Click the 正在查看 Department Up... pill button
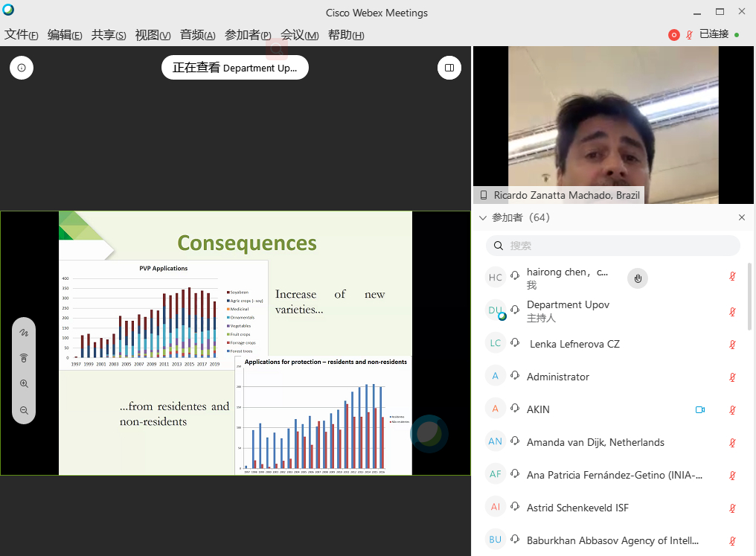 click(x=235, y=68)
